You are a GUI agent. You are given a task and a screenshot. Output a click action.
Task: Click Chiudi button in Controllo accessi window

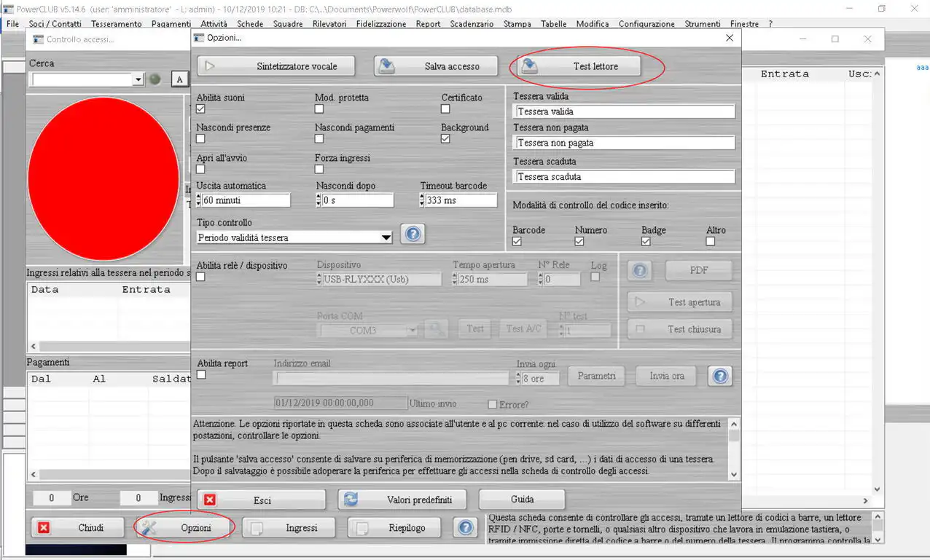tap(77, 528)
